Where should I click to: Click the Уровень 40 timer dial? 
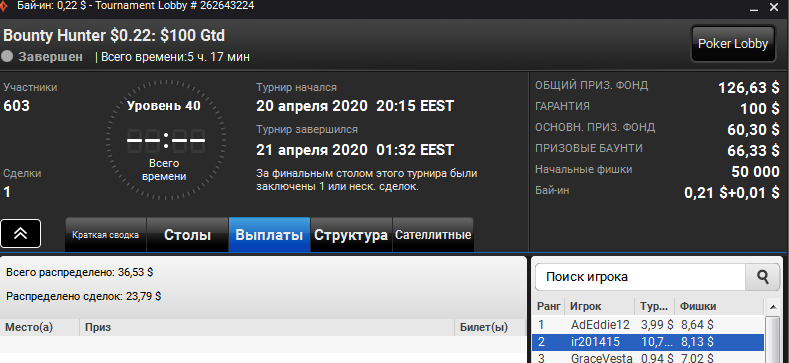pyautogui.click(x=166, y=140)
